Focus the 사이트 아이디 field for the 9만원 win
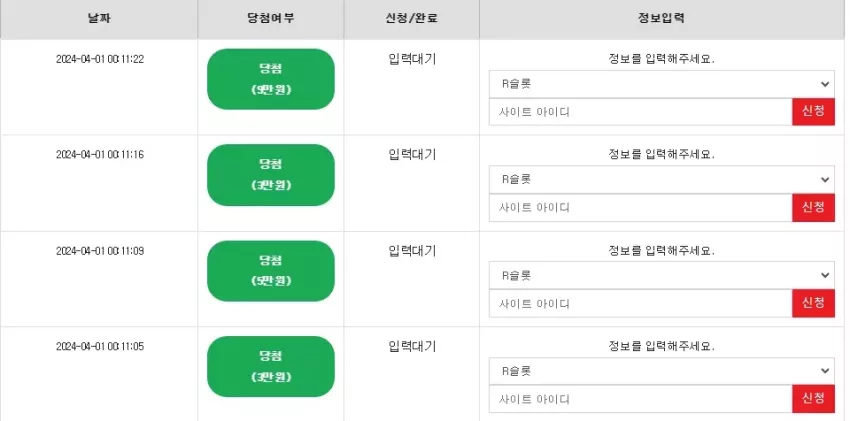This screenshot has height=421, width=850. coord(640,112)
